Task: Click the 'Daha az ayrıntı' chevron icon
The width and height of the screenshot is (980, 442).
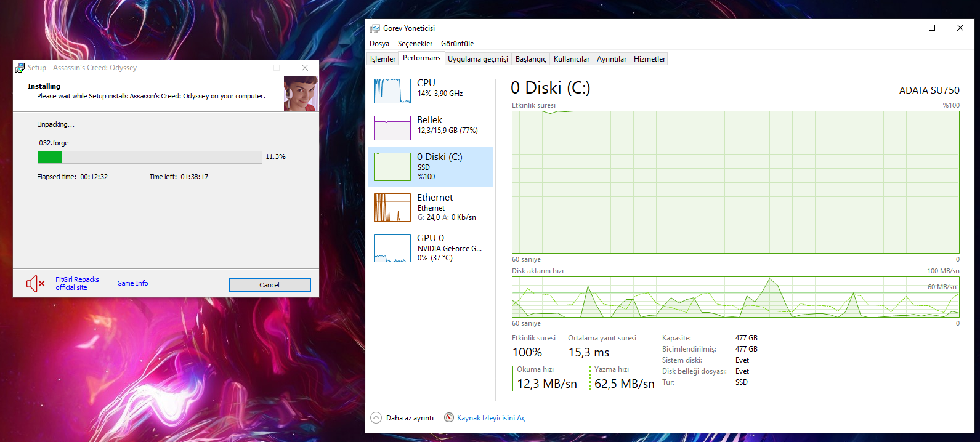Action: coord(376,417)
